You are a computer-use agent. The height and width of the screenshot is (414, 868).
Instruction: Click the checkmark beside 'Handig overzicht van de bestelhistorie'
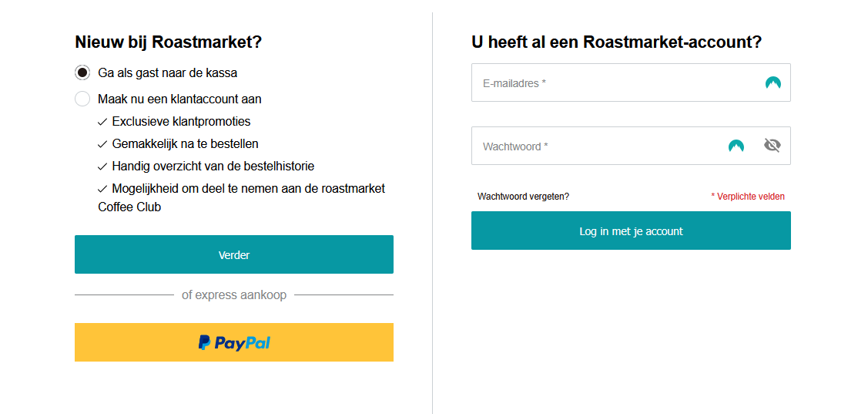tap(102, 167)
